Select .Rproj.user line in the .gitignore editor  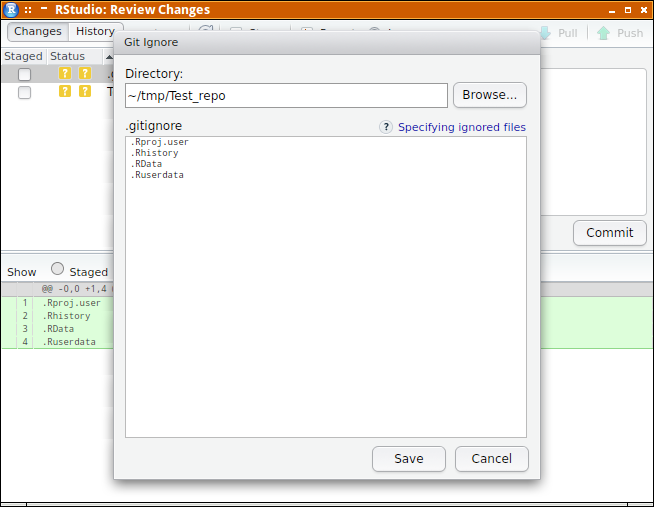click(159, 142)
